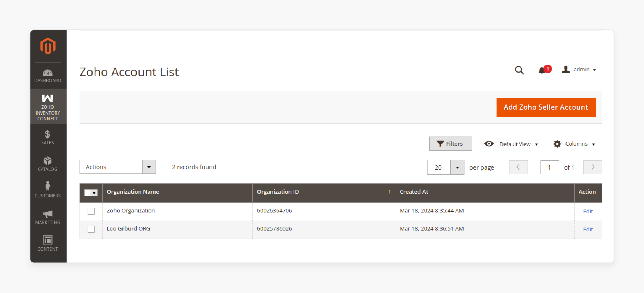Open the select-all dropdown arrow in header
The height and width of the screenshot is (293, 644).
pos(94,193)
